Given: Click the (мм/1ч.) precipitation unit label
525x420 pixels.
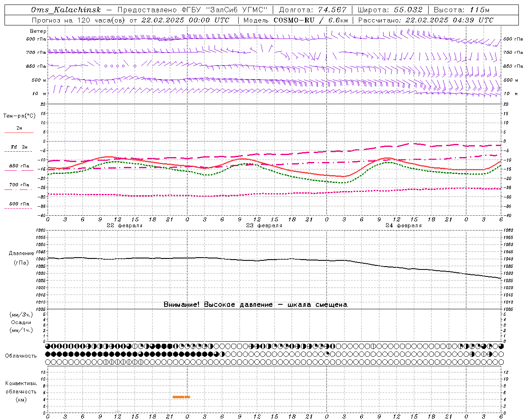Looking at the screenshot, I should click(x=21, y=330).
